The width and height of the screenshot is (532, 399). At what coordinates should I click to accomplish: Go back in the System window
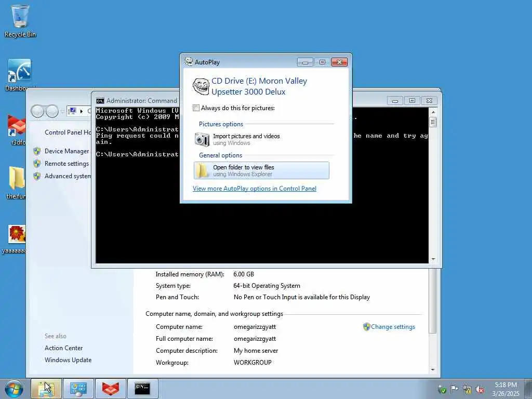coord(37,111)
